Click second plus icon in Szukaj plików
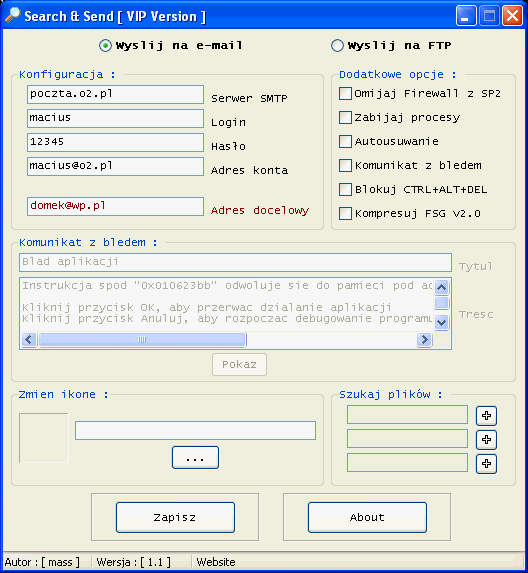The height and width of the screenshot is (573, 528). pos(486,440)
